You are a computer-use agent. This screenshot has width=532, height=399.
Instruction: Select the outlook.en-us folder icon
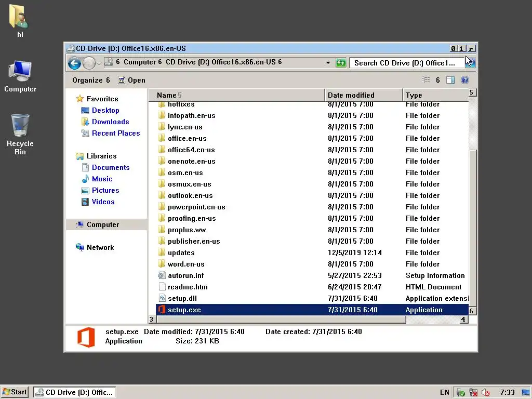click(x=162, y=195)
